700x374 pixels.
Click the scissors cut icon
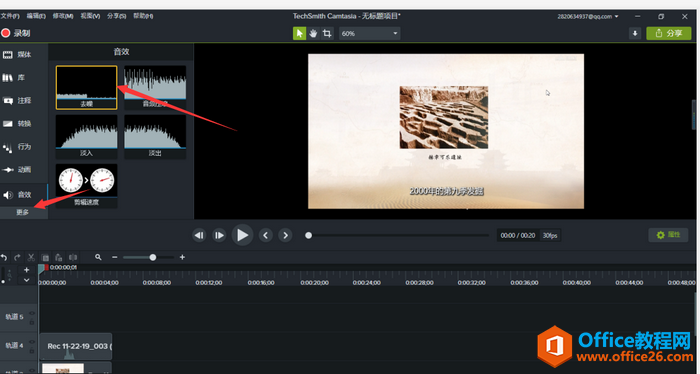pyautogui.click(x=31, y=258)
